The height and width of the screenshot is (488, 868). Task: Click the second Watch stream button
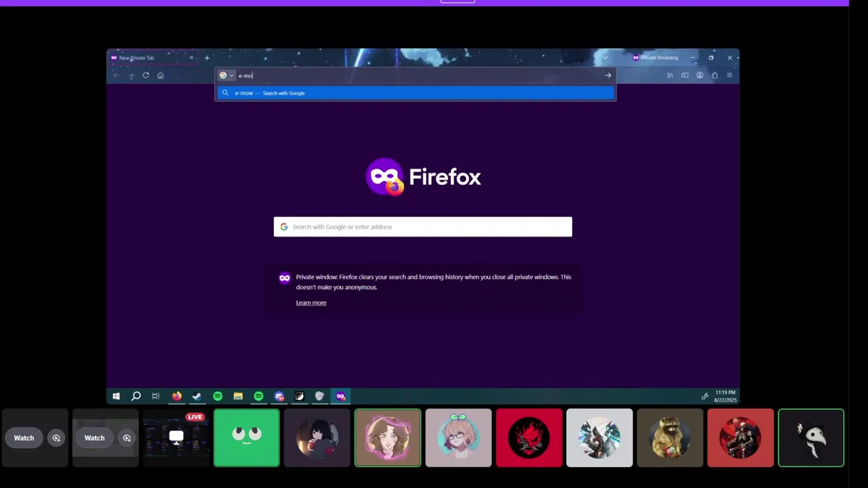94,438
